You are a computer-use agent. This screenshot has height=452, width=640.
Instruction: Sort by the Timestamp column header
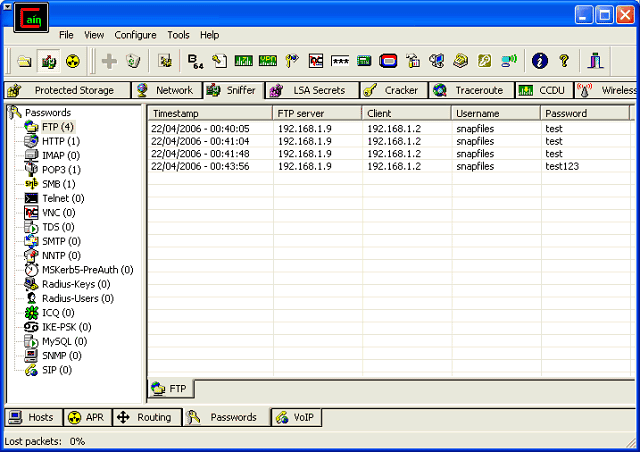coord(210,113)
